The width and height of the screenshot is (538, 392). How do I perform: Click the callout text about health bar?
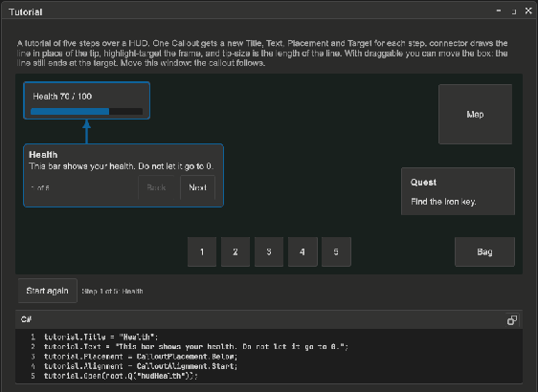[x=122, y=166]
